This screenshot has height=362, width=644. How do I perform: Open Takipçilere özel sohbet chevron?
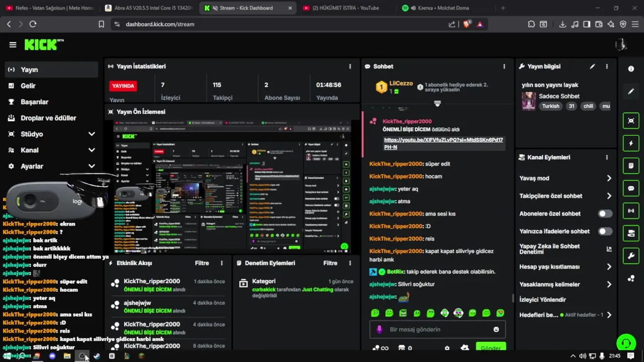click(x=609, y=196)
